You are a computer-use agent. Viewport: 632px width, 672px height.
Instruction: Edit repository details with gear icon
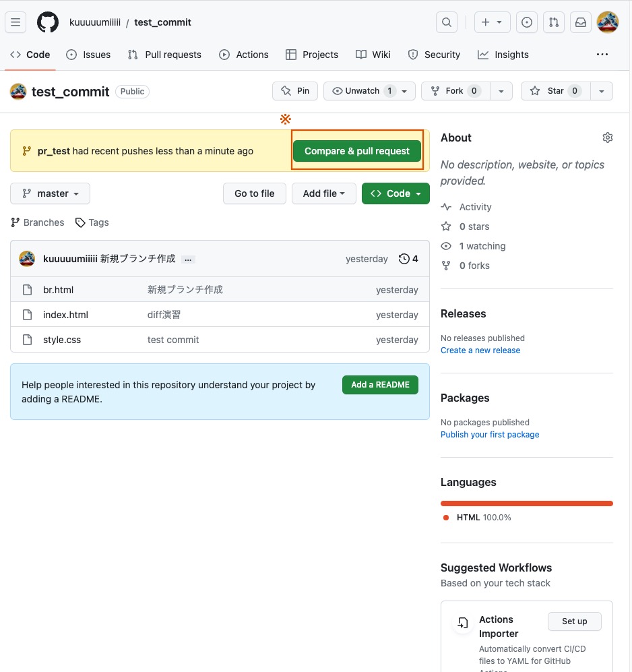(x=608, y=138)
